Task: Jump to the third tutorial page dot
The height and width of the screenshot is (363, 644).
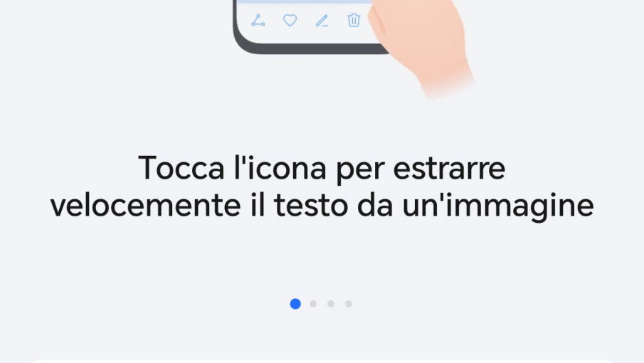Action: (331, 304)
